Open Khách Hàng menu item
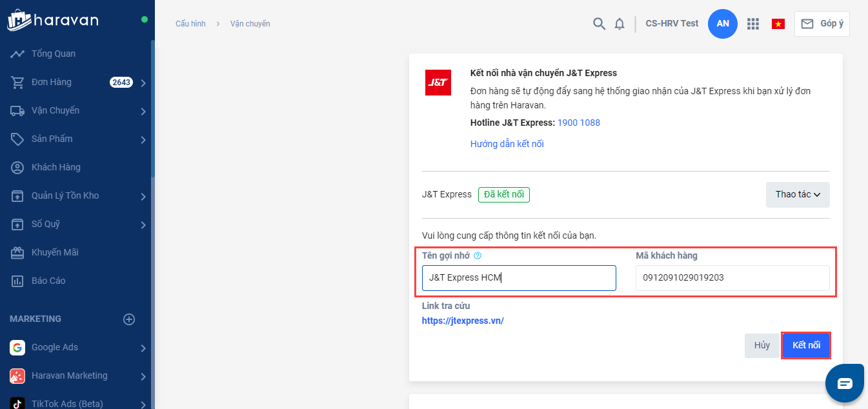The width and height of the screenshot is (868, 409). [56, 167]
